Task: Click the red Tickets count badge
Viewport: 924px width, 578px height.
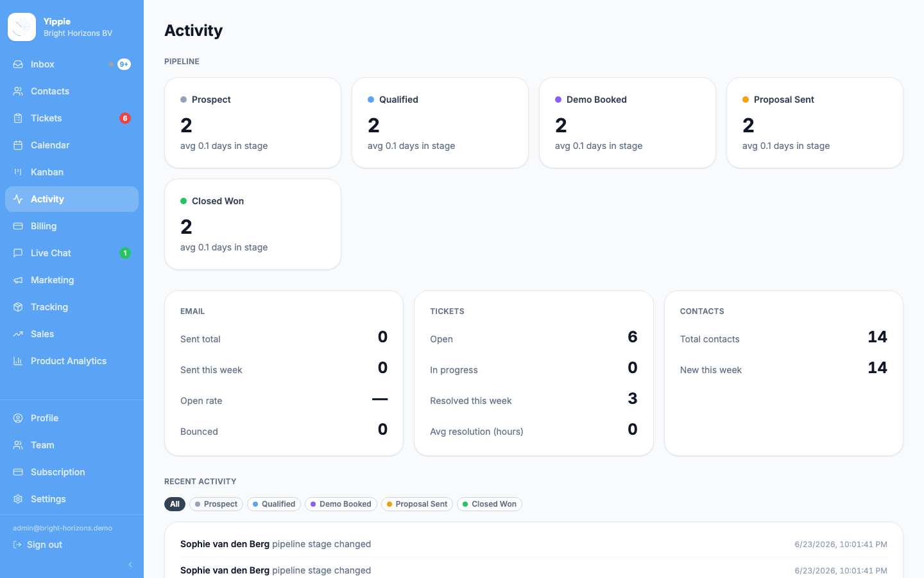Action: 125,118
